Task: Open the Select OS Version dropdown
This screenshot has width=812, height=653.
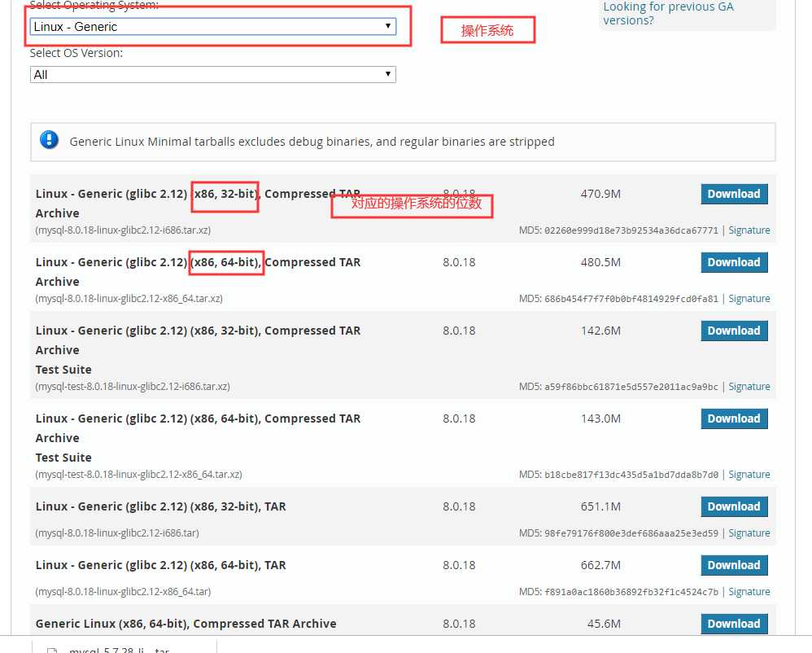Action: point(213,75)
